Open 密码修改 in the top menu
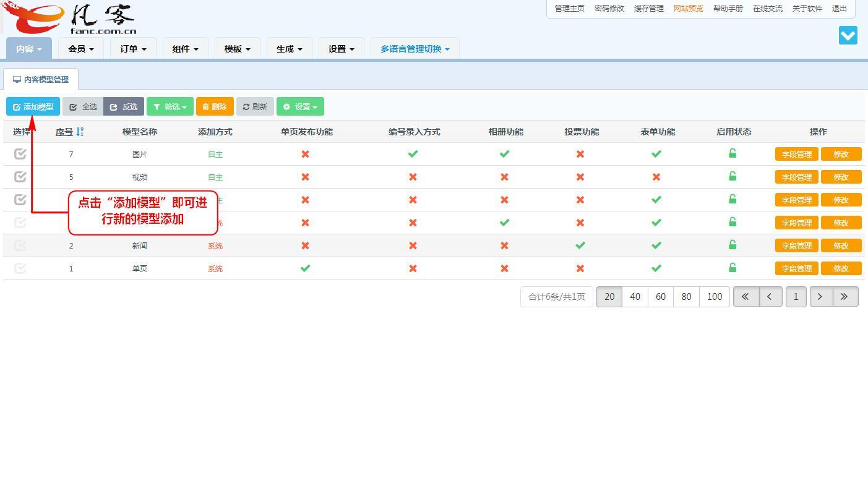This screenshot has height=494, width=868. 609,9
